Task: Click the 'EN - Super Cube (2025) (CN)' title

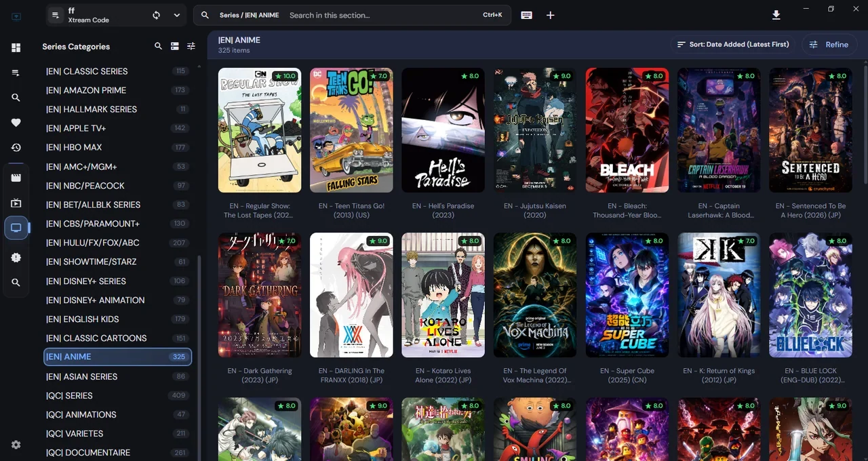Action: [x=627, y=376]
